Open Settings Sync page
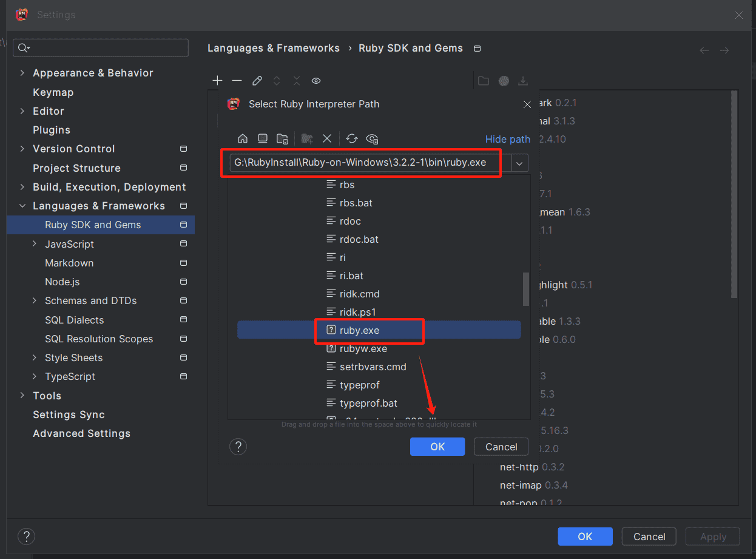This screenshot has width=756, height=559. point(69,415)
